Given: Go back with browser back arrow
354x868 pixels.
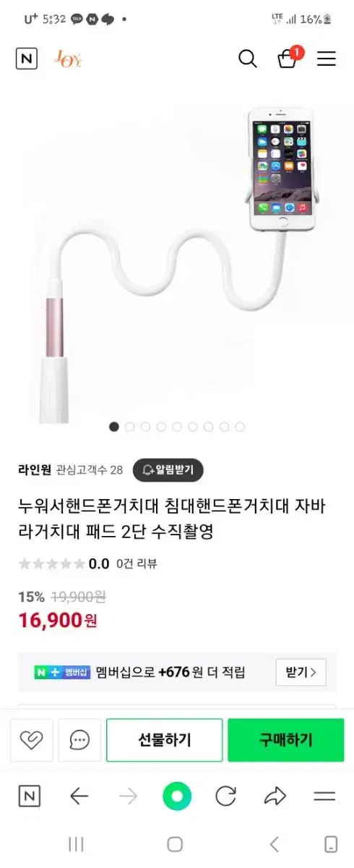Looking at the screenshot, I should click(79, 797).
